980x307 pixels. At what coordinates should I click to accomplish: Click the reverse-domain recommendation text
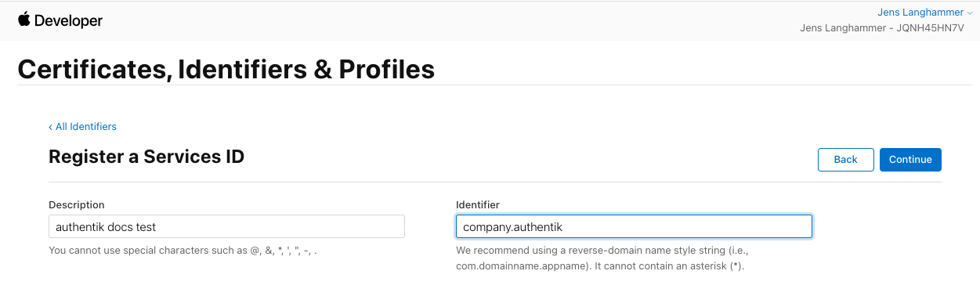607,251
